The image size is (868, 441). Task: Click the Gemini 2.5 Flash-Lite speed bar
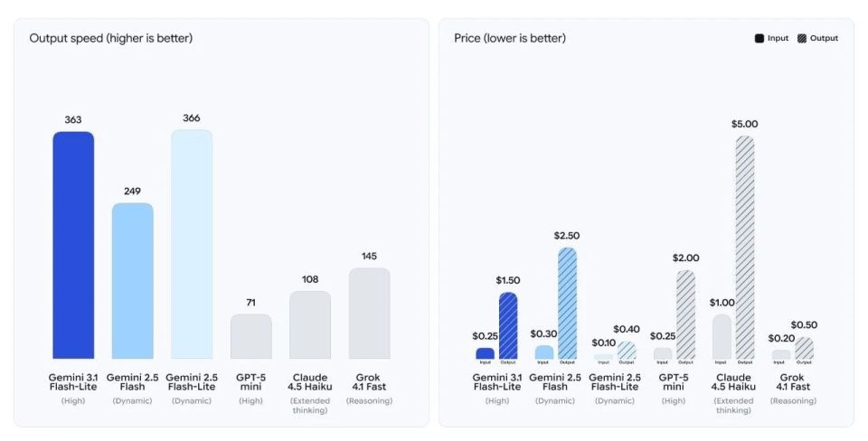192,244
